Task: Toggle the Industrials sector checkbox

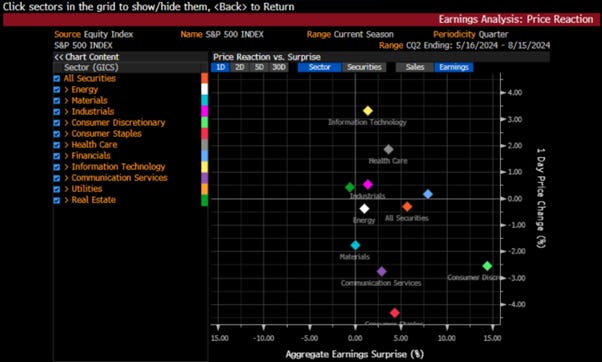Action: pos(57,112)
